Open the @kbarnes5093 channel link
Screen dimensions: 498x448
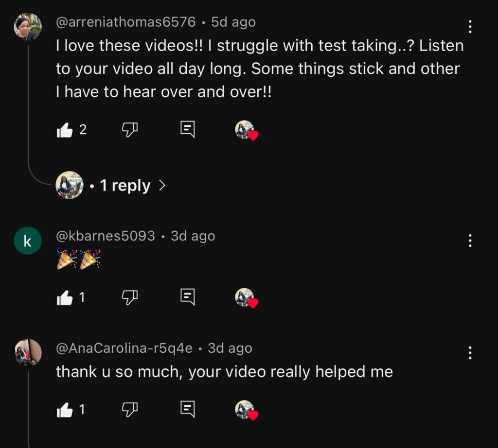coord(106,236)
